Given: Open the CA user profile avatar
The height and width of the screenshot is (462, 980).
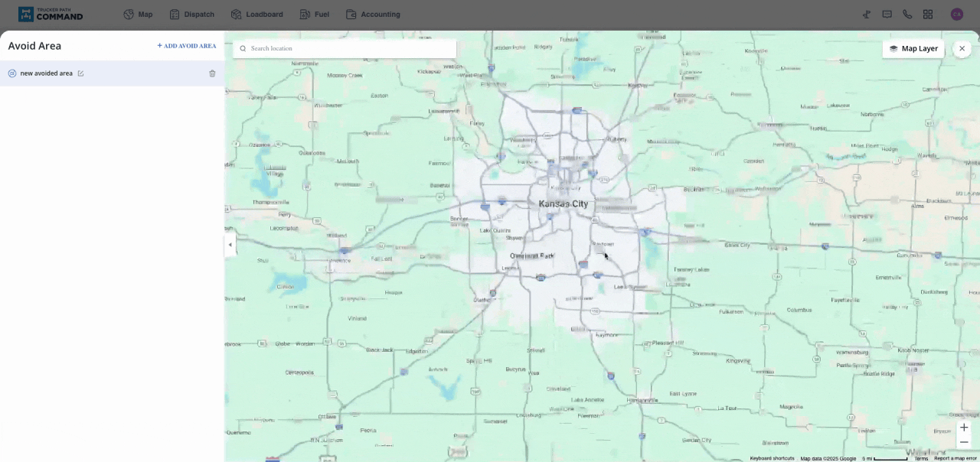Looking at the screenshot, I should click(957, 14).
